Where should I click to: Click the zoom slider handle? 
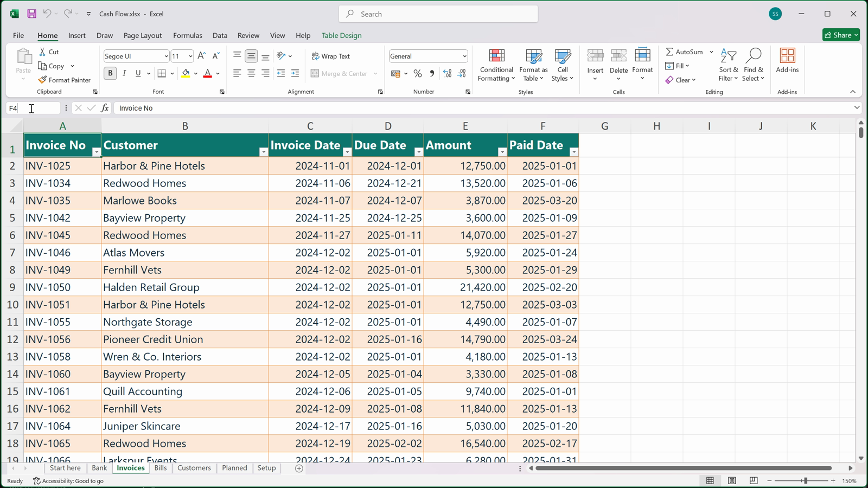pyautogui.click(x=806, y=481)
